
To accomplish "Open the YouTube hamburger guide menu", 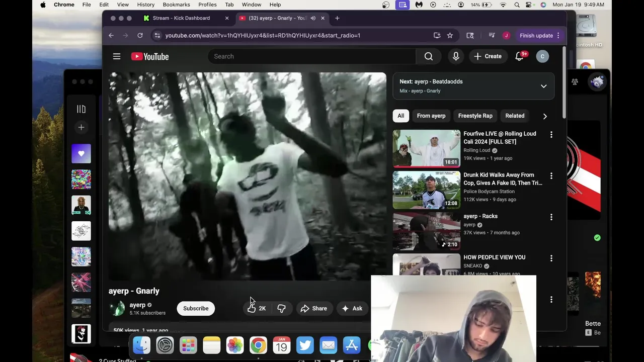I will pos(117,56).
